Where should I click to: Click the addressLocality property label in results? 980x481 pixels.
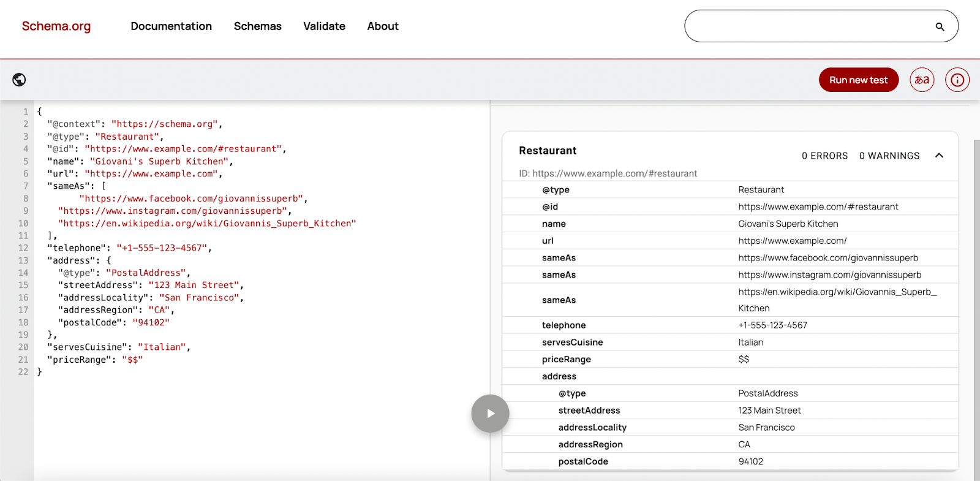[592, 428]
